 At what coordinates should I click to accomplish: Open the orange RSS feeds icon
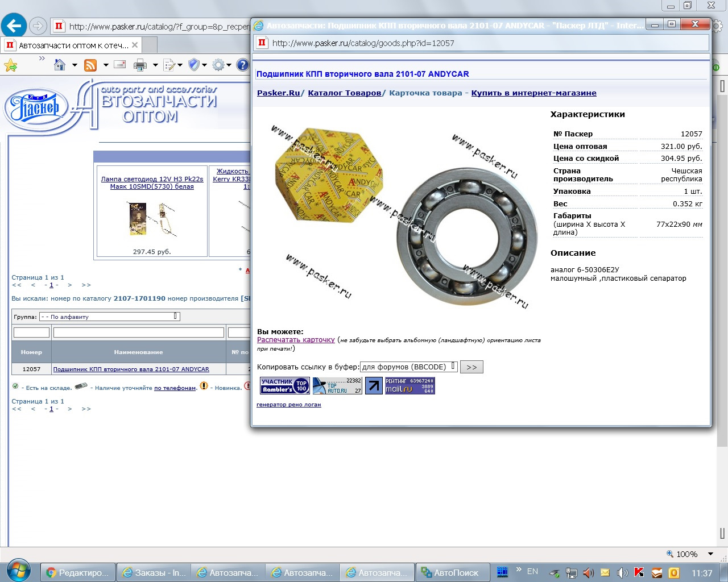click(90, 65)
